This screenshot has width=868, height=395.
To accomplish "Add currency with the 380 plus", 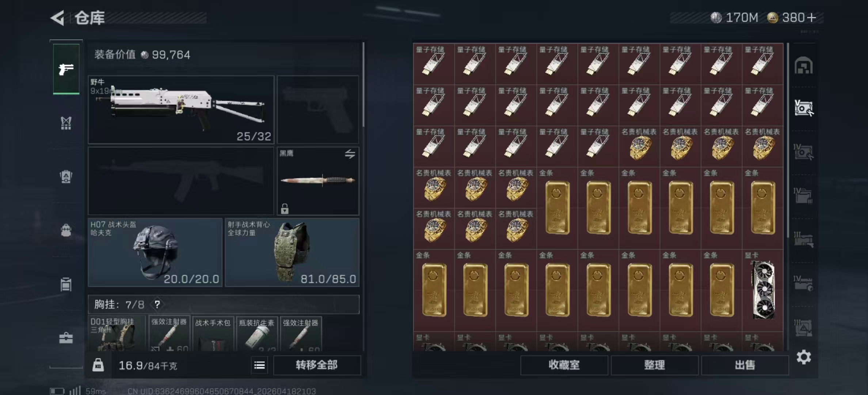I will coord(811,18).
